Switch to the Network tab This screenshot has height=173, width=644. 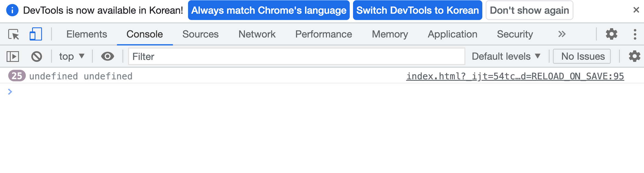click(x=257, y=34)
